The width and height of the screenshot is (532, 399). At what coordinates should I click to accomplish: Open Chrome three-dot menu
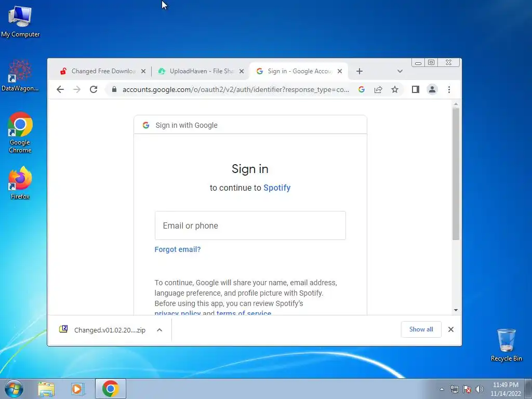[449, 89]
